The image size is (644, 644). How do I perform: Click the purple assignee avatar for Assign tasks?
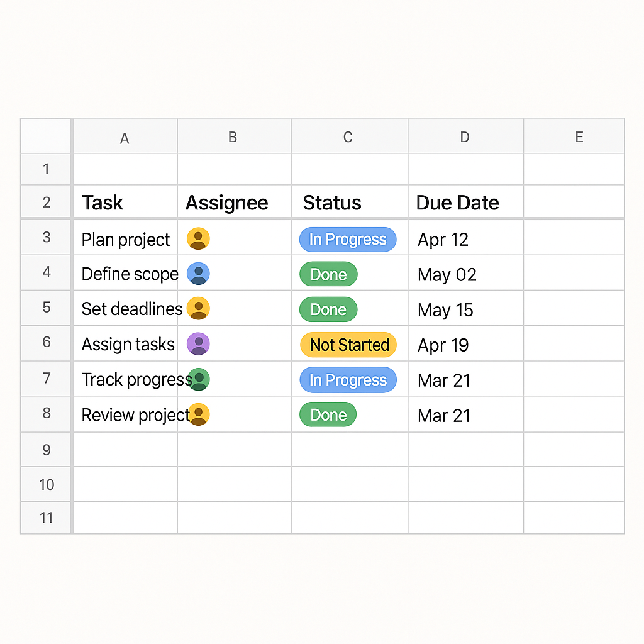tap(198, 344)
